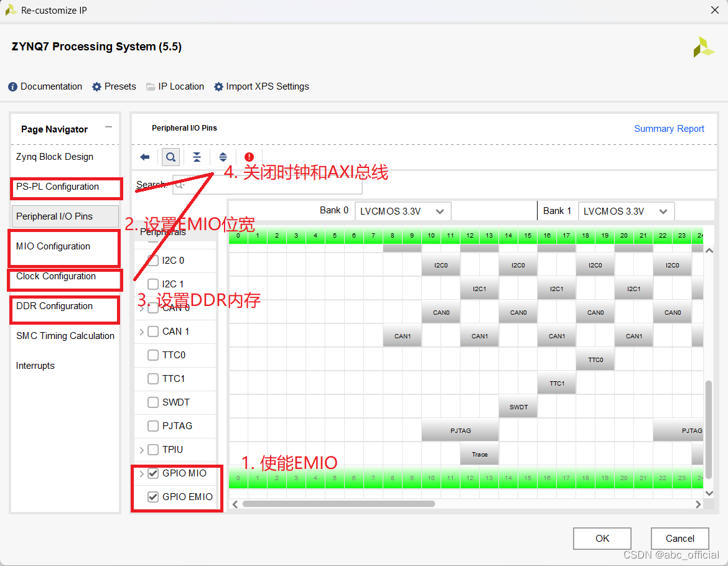Enable the TPIU checkbox
The image size is (728, 566).
[152, 450]
